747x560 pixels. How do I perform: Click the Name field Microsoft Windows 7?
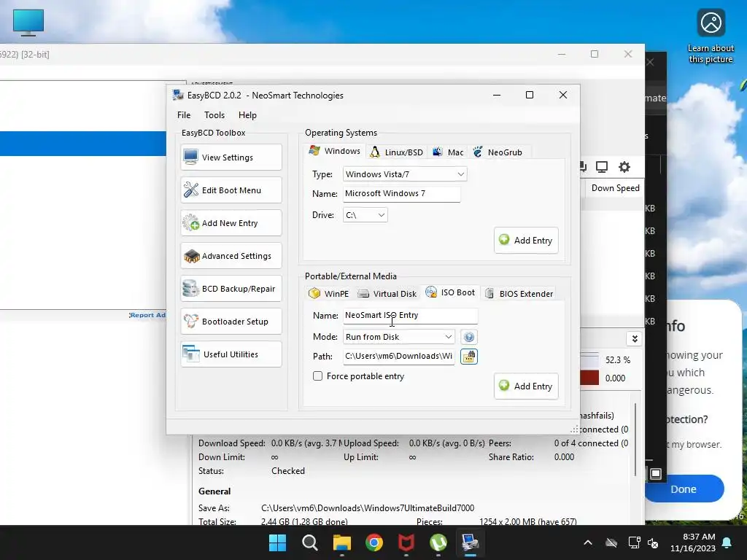402,194
